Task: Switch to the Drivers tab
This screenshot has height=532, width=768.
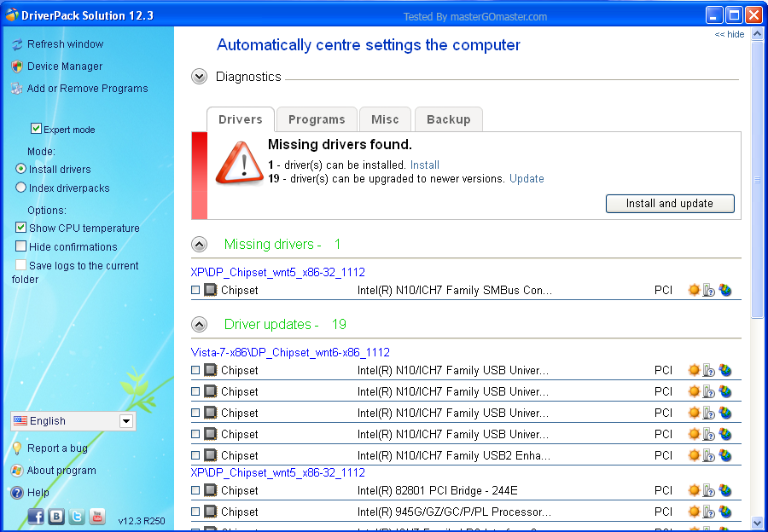Action: tap(241, 119)
